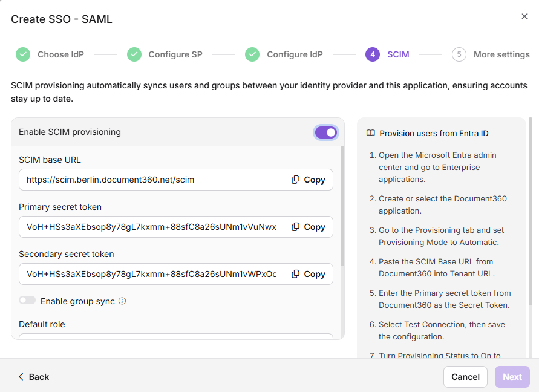Click the instructions panel scrollbar
Viewport: 539px width, 392px height.
531,211
